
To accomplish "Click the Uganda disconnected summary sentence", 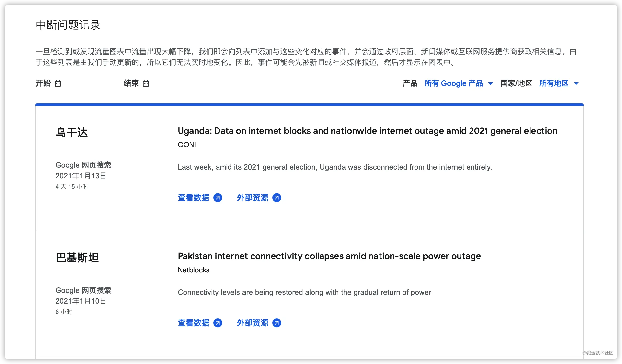I will pyautogui.click(x=335, y=167).
